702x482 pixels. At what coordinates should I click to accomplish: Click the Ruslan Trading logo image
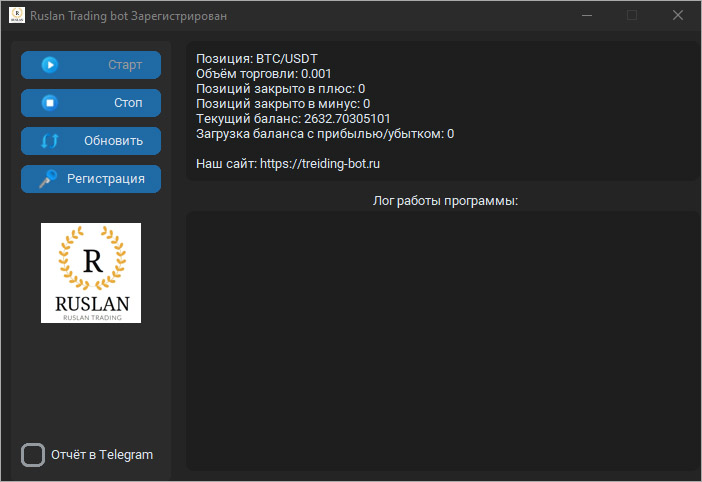pyautogui.click(x=91, y=273)
